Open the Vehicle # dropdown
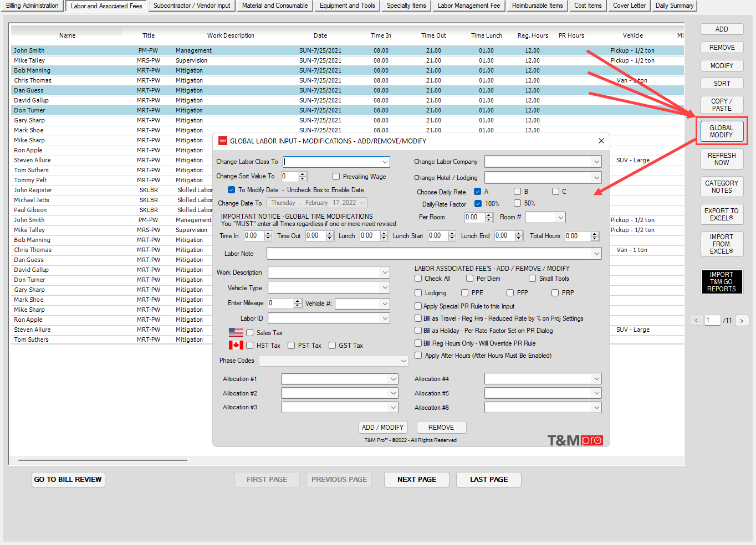The image size is (756, 545). (x=385, y=304)
